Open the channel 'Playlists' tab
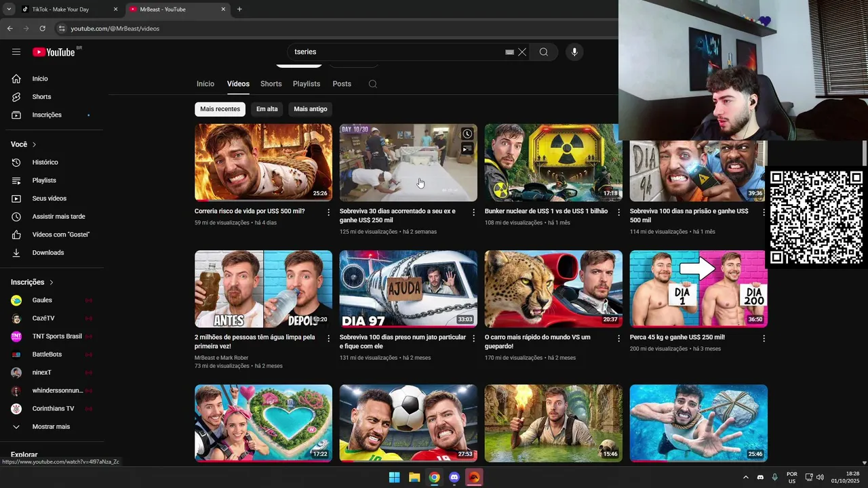This screenshot has height=488, width=868. (x=307, y=84)
